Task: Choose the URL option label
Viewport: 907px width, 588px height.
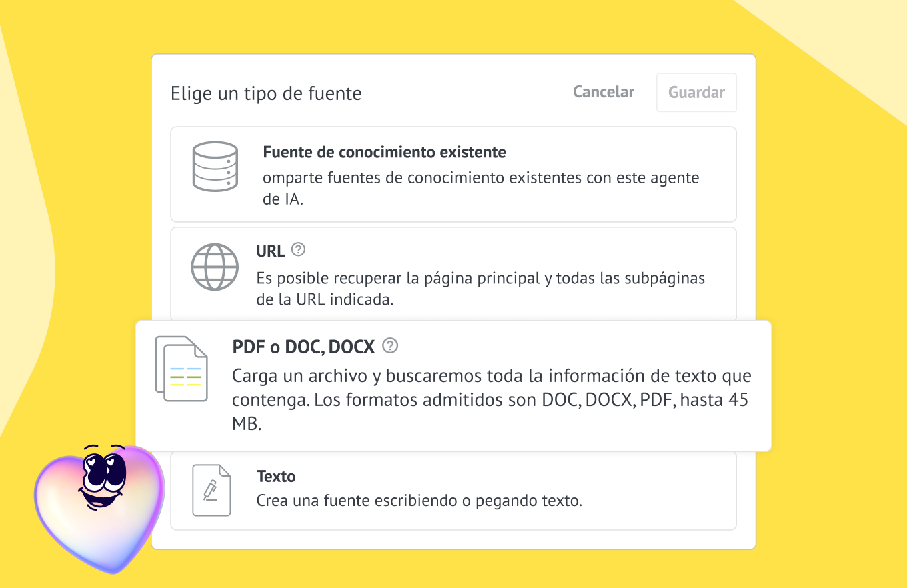Action: coord(271,251)
